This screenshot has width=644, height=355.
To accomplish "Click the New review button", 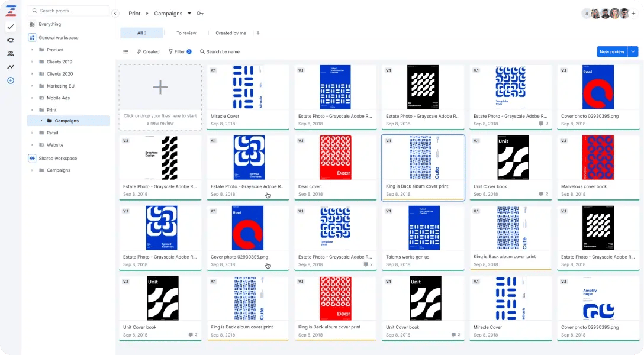I will [613, 51].
